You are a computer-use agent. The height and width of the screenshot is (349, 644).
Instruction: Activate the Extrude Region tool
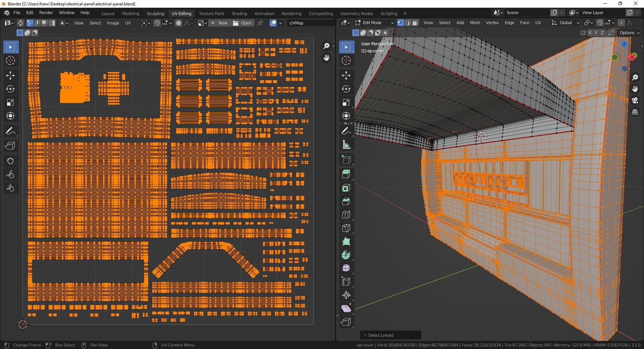coord(346,174)
